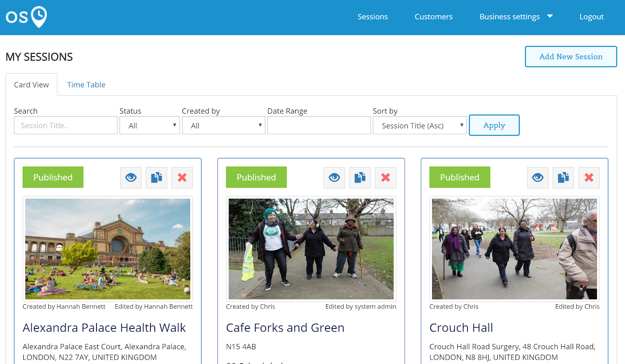Delete the Cafe Forks and Green session

click(386, 178)
